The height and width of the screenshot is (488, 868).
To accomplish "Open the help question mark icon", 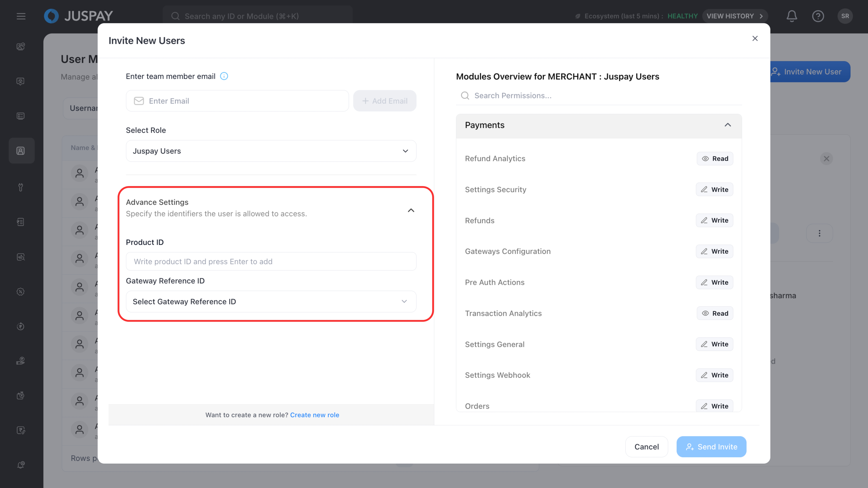I will pyautogui.click(x=818, y=16).
